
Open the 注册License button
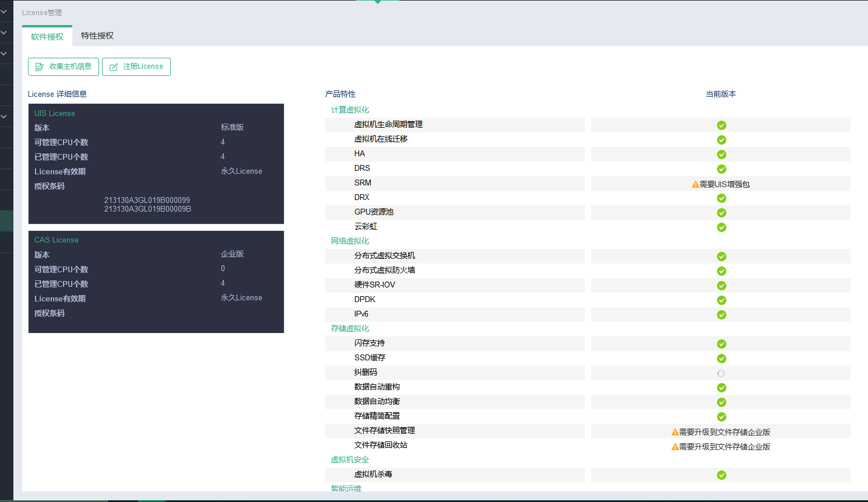[x=136, y=66]
